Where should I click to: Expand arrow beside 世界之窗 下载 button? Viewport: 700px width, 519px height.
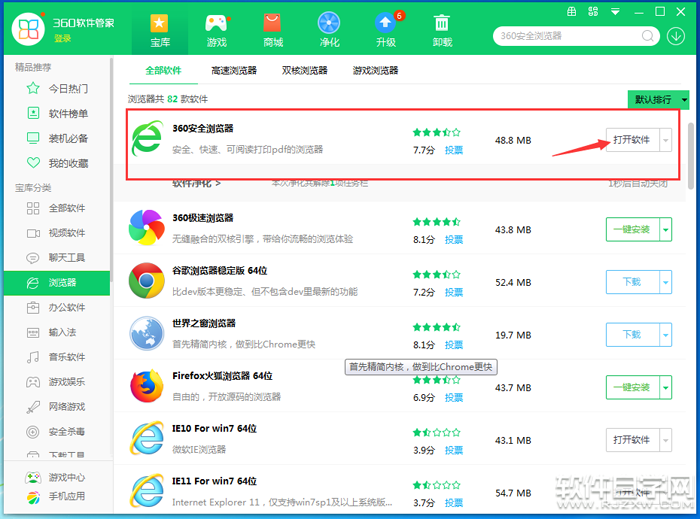(666, 335)
